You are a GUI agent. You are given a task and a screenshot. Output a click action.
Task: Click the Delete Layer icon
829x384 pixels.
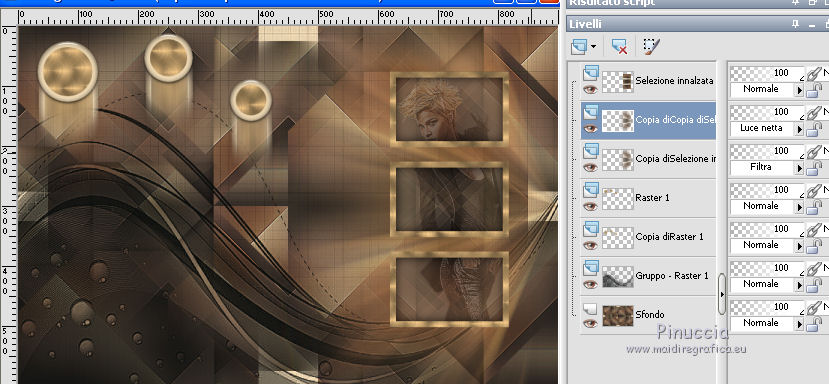click(619, 47)
